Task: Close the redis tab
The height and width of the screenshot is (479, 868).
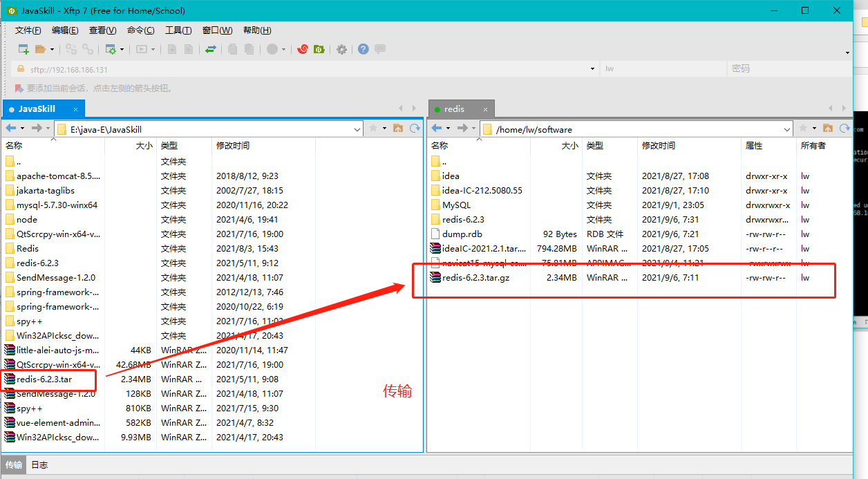Action: click(485, 109)
